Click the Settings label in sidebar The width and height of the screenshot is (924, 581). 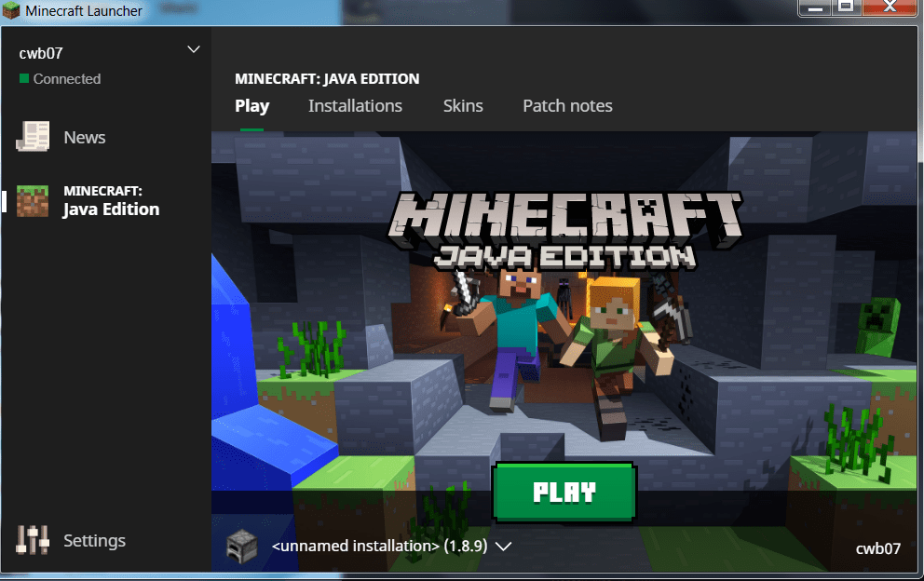pyautogui.click(x=94, y=541)
